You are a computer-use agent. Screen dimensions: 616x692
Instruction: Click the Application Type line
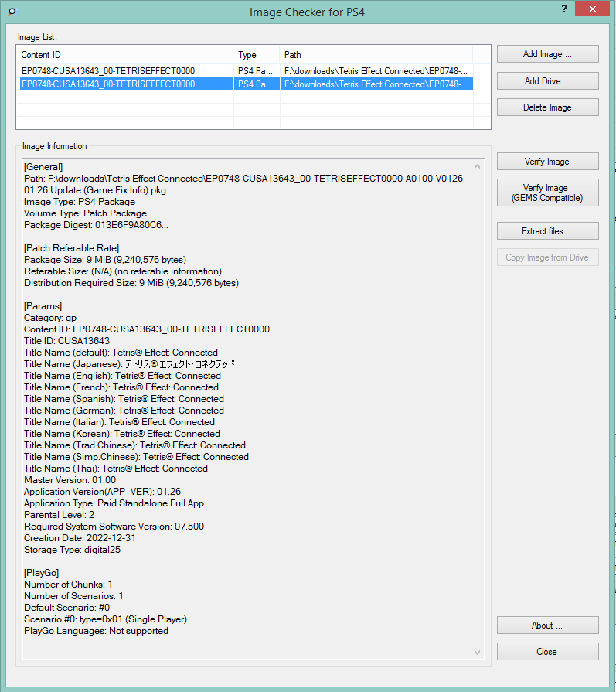point(114,503)
